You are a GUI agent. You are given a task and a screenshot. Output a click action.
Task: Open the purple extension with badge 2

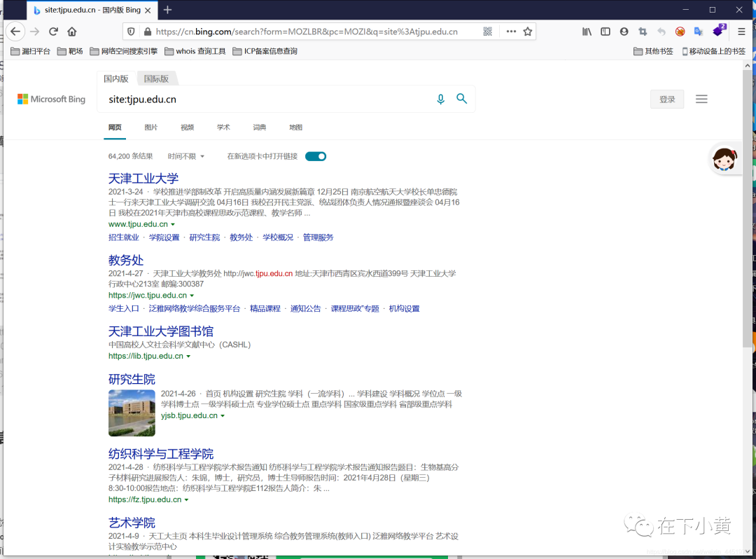pyautogui.click(x=719, y=30)
